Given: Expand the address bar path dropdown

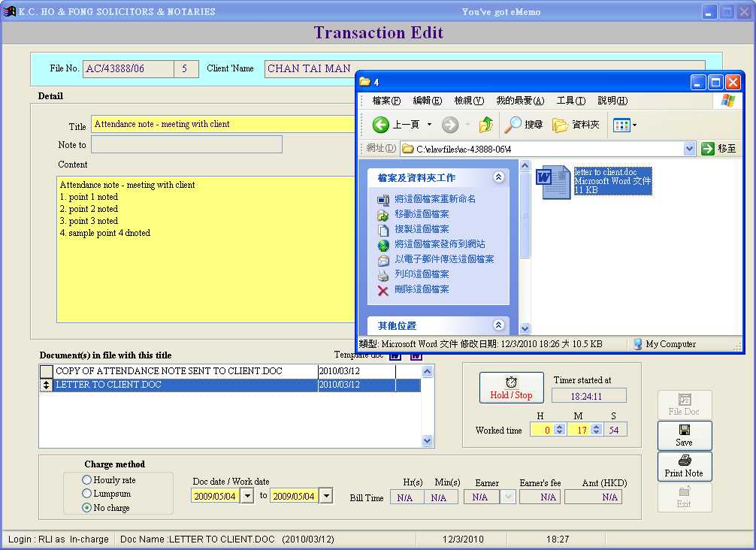Looking at the screenshot, I should pyautogui.click(x=689, y=149).
